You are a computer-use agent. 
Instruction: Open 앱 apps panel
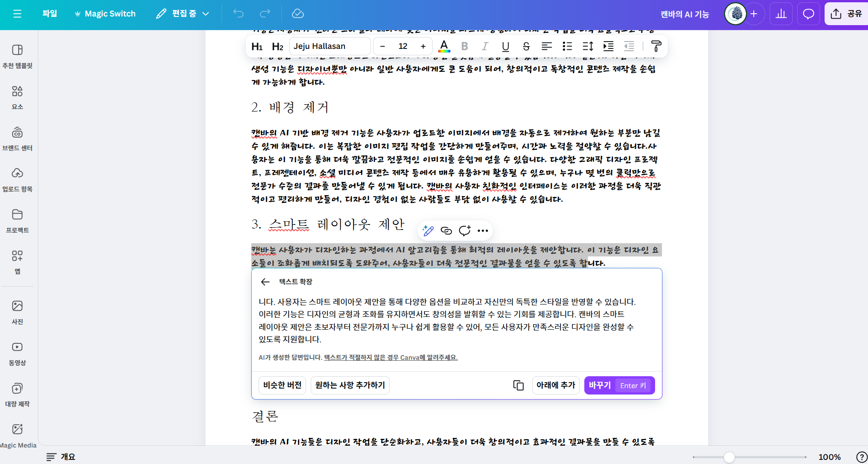17,262
